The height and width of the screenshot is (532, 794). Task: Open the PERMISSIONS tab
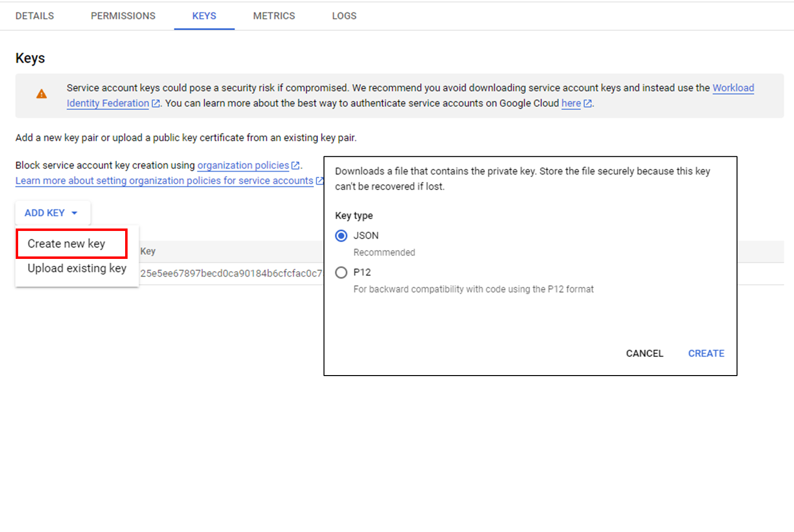(123, 16)
